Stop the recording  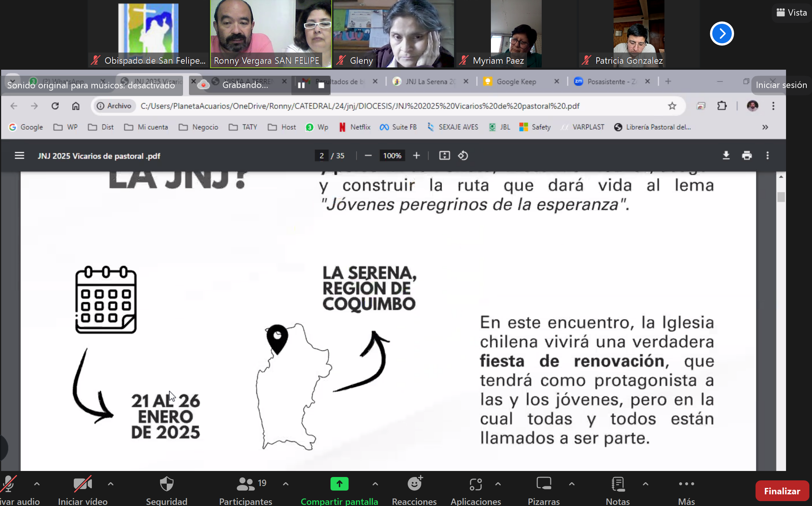pyautogui.click(x=321, y=85)
